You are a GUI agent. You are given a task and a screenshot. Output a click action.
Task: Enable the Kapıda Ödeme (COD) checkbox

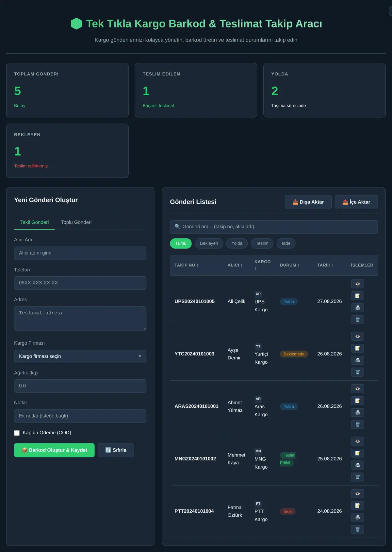[17, 433]
